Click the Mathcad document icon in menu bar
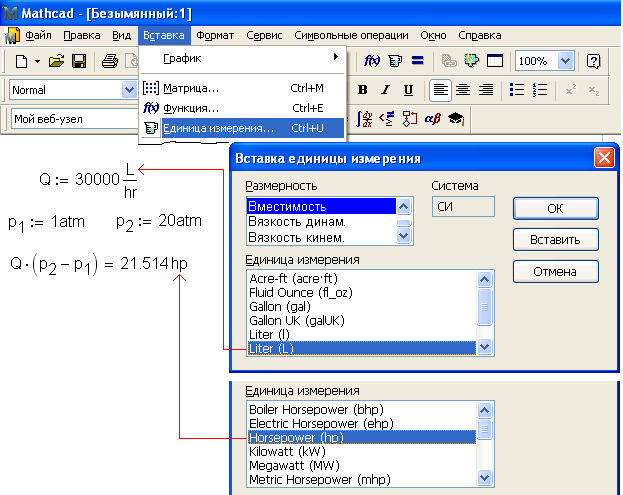The height and width of the screenshot is (495, 623). click(12, 35)
